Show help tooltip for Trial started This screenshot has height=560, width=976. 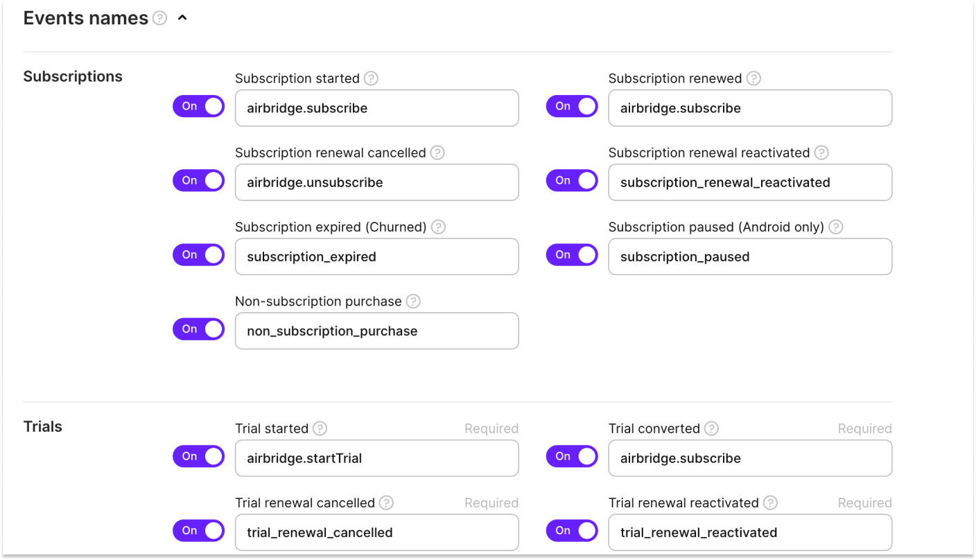320,428
